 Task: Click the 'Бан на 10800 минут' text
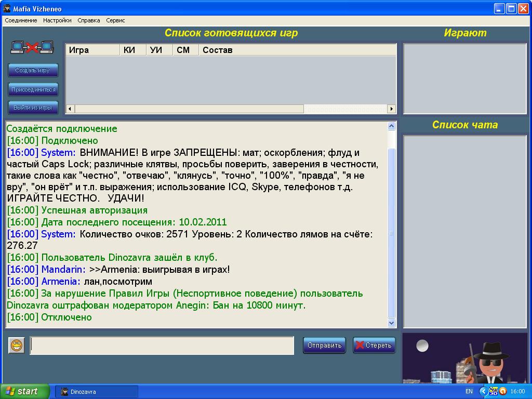coord(259,305)
